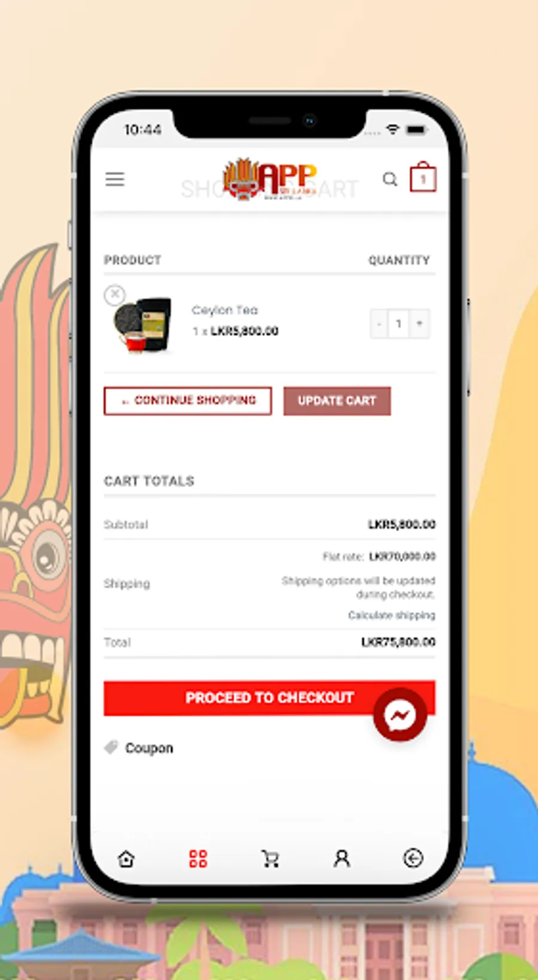Screen dimensions: 538x980
Task: Open the categories grid icon
Action: [x=198, y=859]
